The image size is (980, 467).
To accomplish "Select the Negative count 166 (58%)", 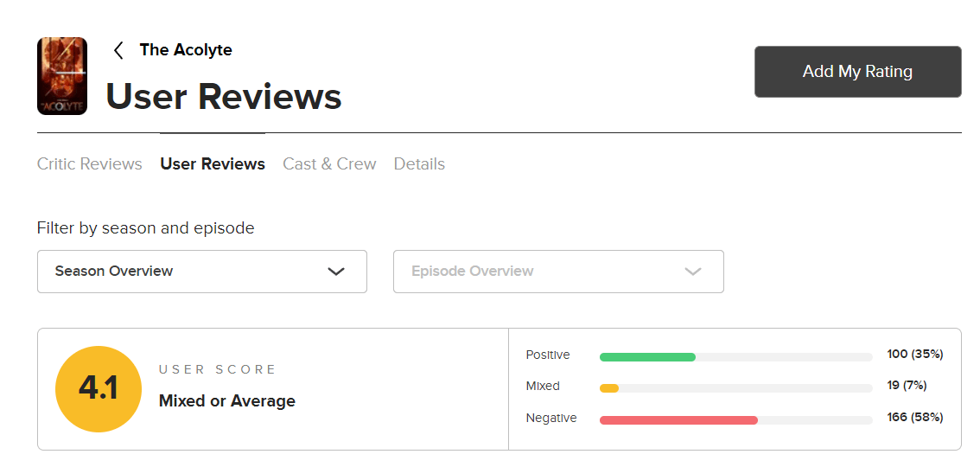I will coord(914,418).
